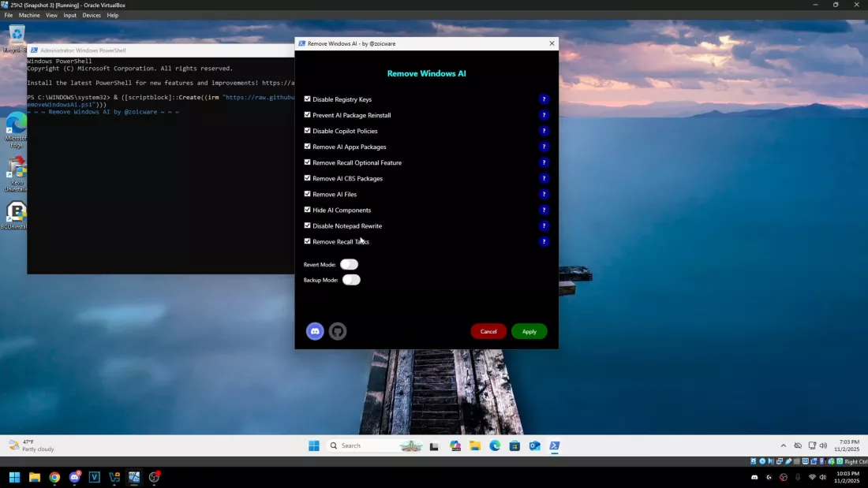Click help icon beside Remove Recall Tasks

tap(544, 241)
